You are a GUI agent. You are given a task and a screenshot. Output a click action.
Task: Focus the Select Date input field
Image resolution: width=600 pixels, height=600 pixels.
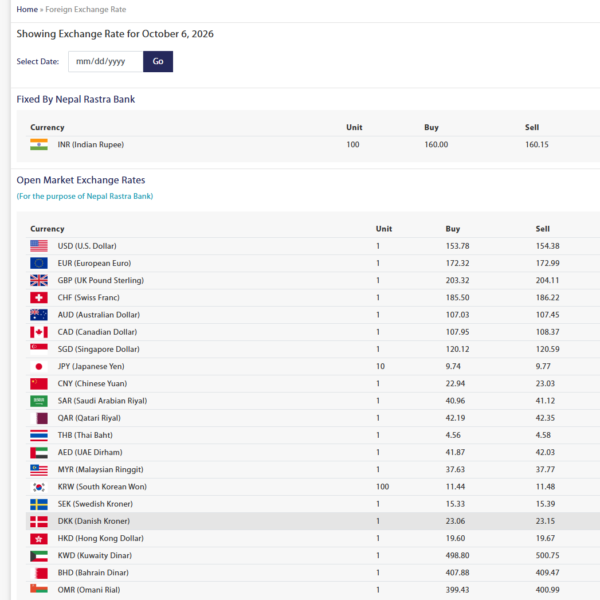[106, 61]
